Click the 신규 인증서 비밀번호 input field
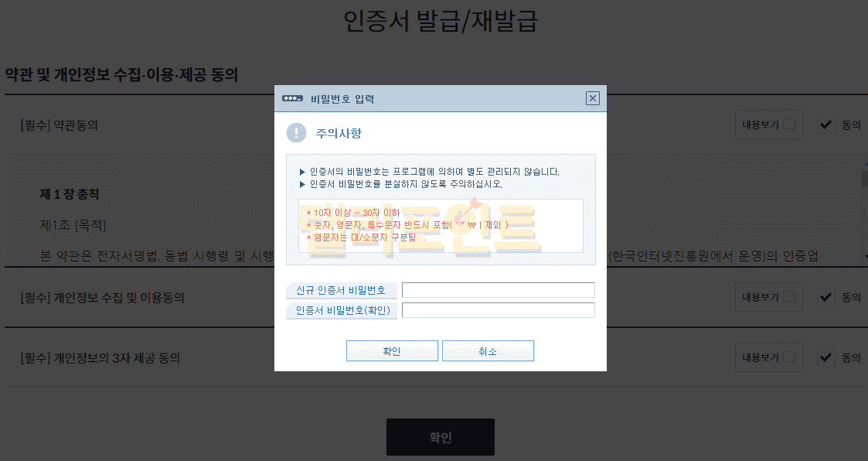 498,290
